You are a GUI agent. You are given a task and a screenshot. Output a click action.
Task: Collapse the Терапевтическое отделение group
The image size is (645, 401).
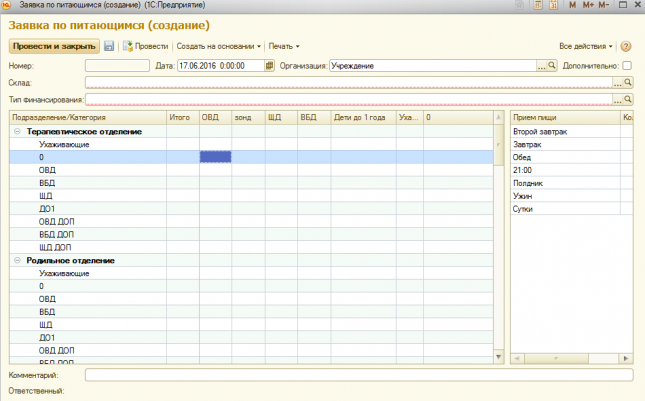[17, 131]
